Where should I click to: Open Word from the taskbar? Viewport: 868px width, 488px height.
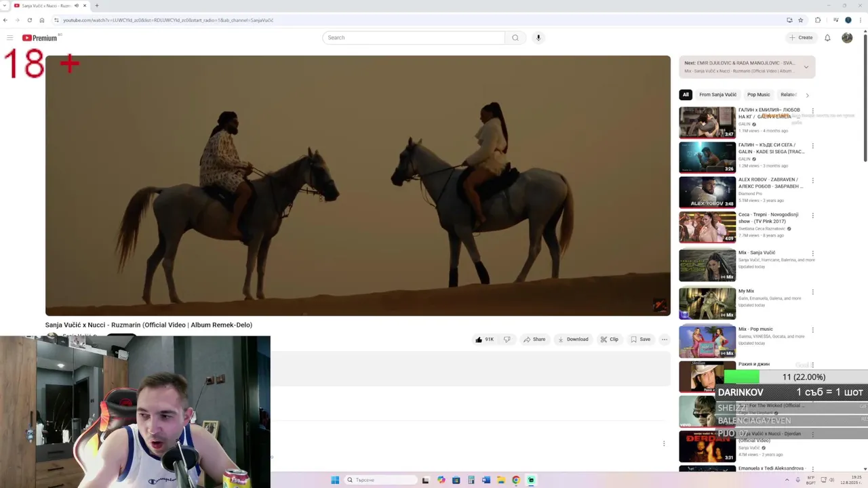pos(486,480)
